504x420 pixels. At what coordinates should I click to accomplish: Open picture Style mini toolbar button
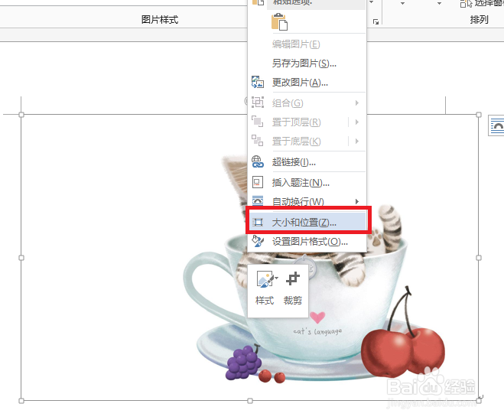(265, 288)
